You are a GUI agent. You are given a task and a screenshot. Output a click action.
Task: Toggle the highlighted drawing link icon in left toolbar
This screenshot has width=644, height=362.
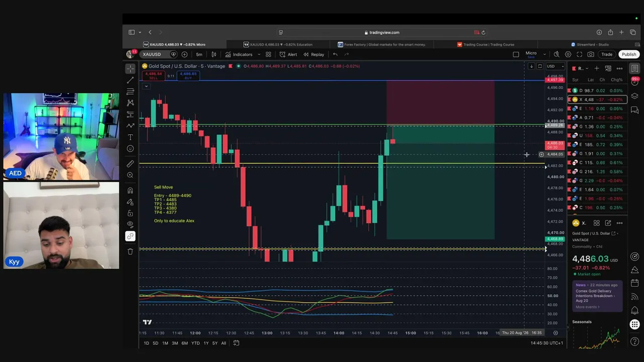130,236
